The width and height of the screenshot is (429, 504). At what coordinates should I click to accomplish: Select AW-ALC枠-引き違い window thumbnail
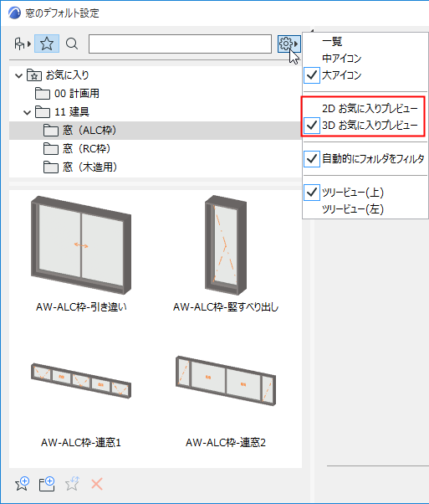pos(81,254)
